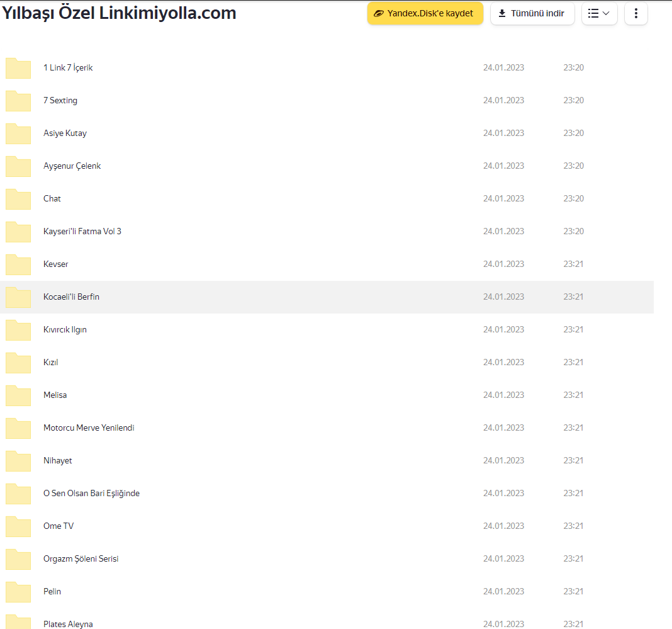The height and width of the screenshot is (629, 672).
Task: Click the Chat folder icon
Action: pos(18,199)
